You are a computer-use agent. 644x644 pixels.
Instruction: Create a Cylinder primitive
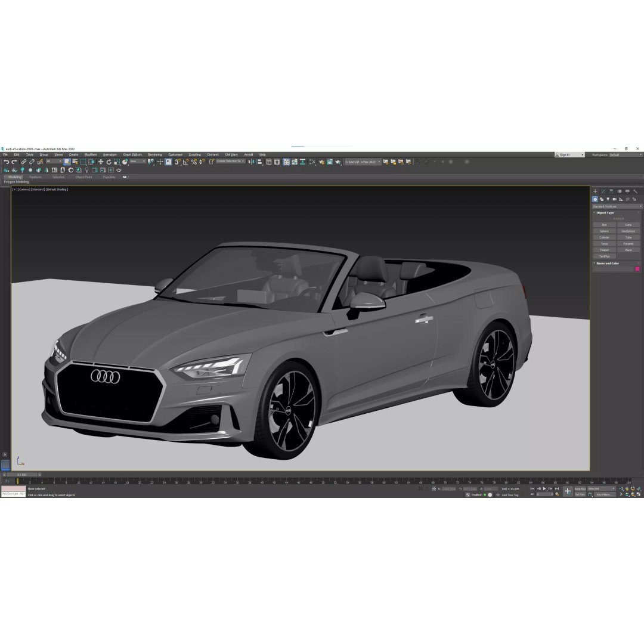tap(604, 237)
